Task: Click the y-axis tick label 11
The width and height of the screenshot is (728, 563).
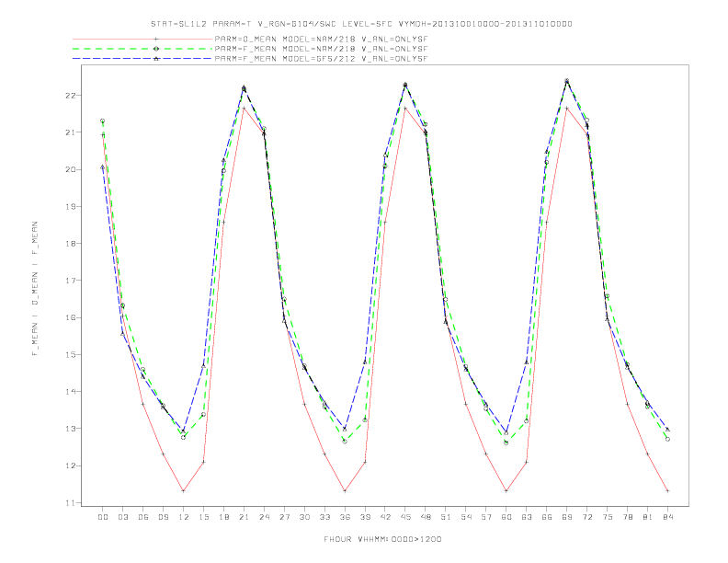Action: coord(70,502)
